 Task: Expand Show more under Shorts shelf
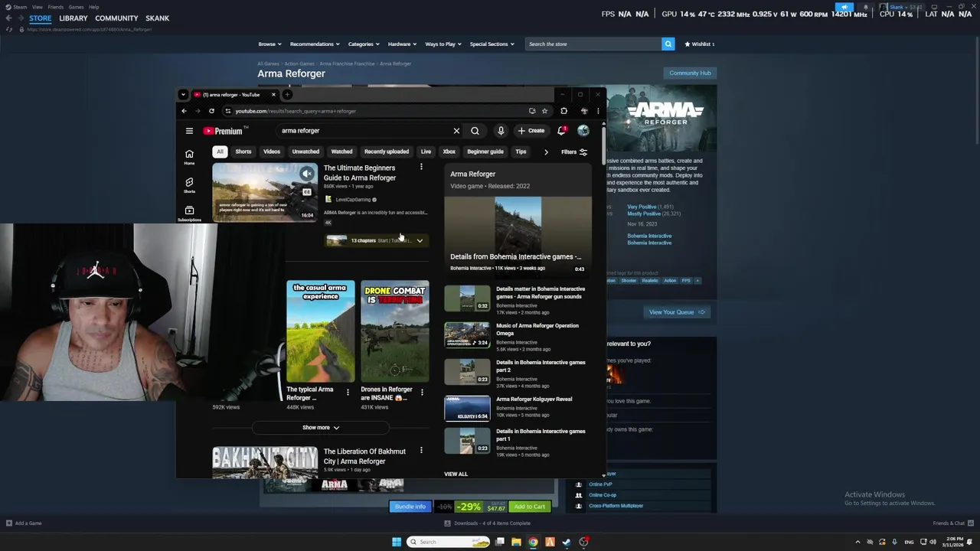click(321, 428)
